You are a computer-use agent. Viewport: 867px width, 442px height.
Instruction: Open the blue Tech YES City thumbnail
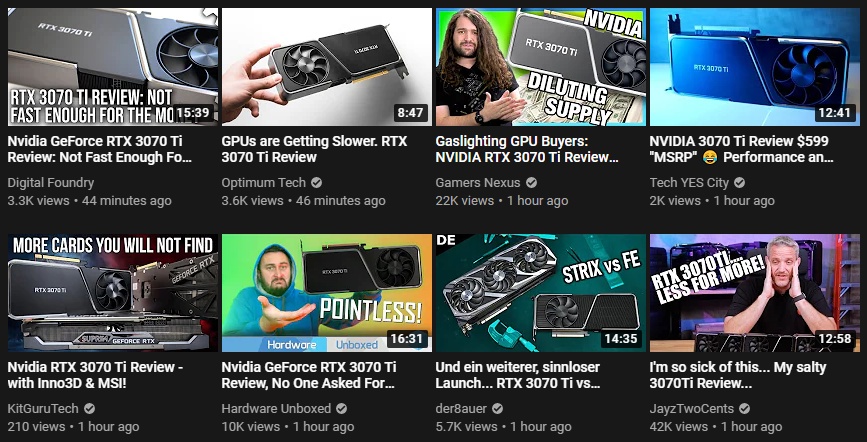pyautogui.click(x=755, y=67)
